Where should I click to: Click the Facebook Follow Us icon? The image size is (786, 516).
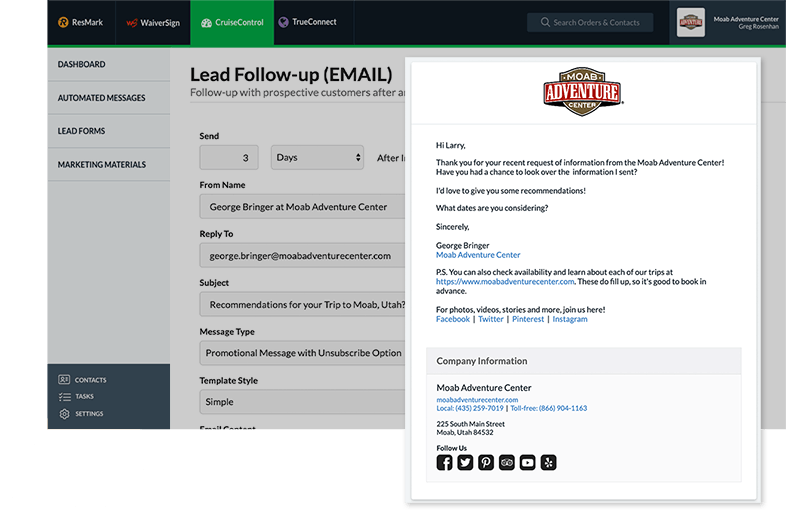(444, 462)
